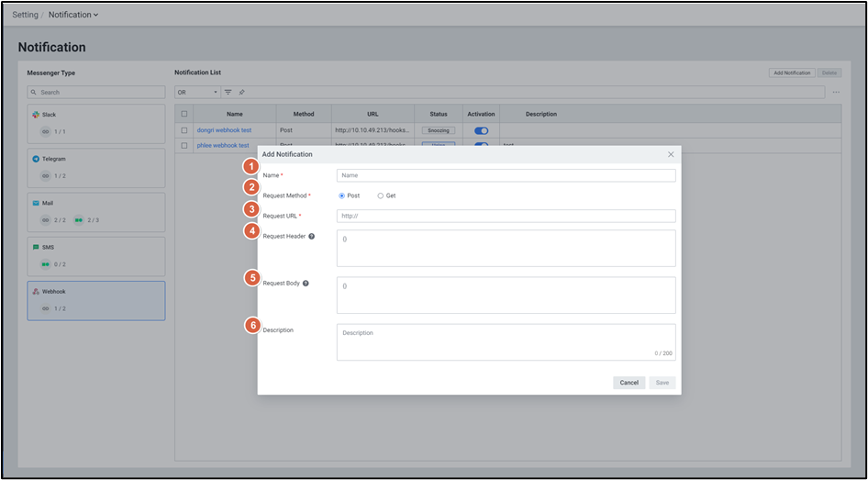
Task: Click the filter icon beside the OR dropdown
Action: 228,92
